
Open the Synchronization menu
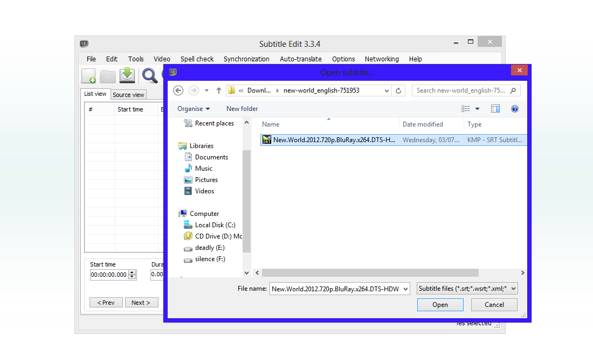[246, 59]
